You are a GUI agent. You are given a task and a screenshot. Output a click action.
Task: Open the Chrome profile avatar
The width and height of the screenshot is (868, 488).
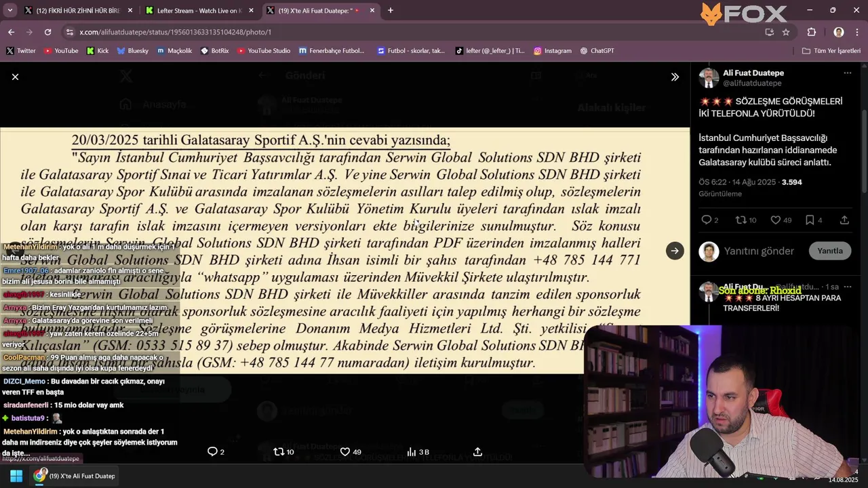tap(839, 32)
